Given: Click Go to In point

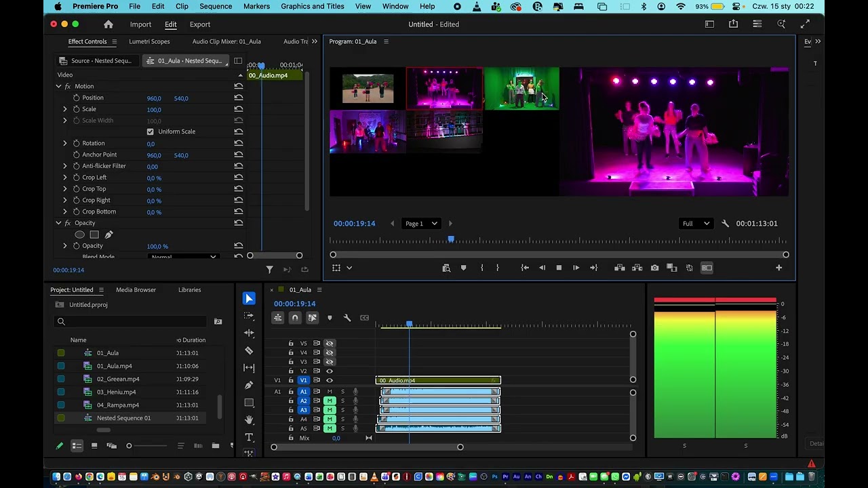Looking at the screenshot, I should coord(525,268).
